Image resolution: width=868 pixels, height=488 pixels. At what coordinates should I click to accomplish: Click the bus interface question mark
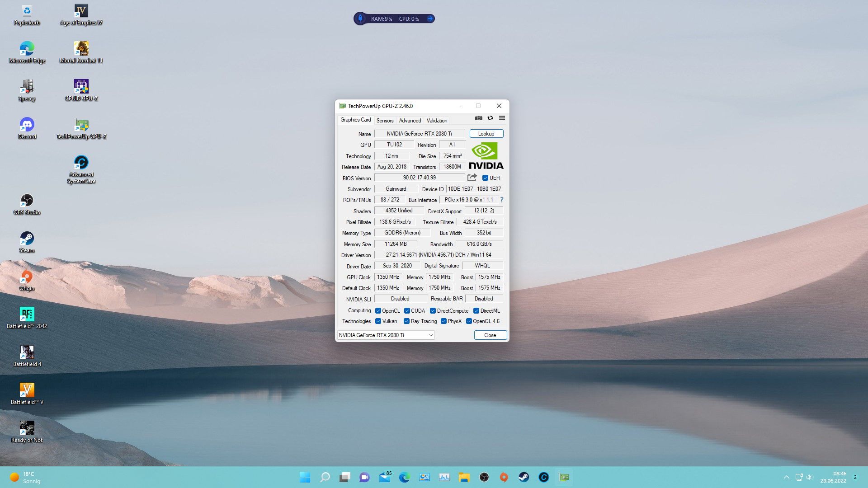pos(501,200)
